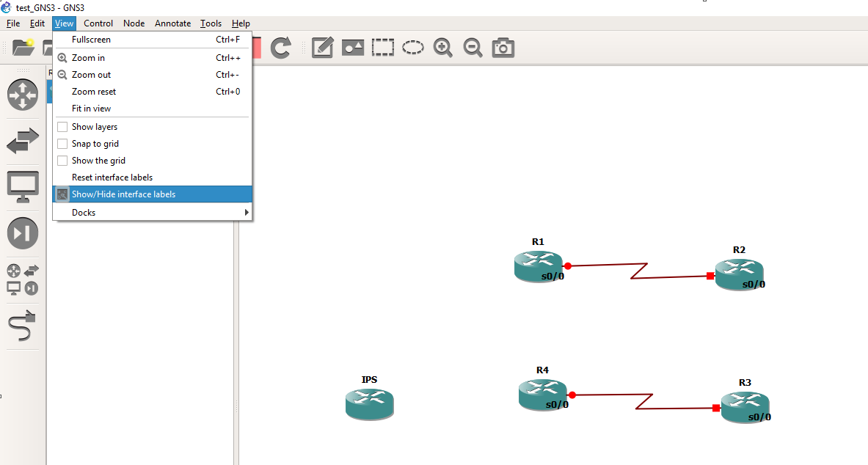The image size is (868, 465).
Task: Select the draw ellipse tool
Action: click(412, 48)
